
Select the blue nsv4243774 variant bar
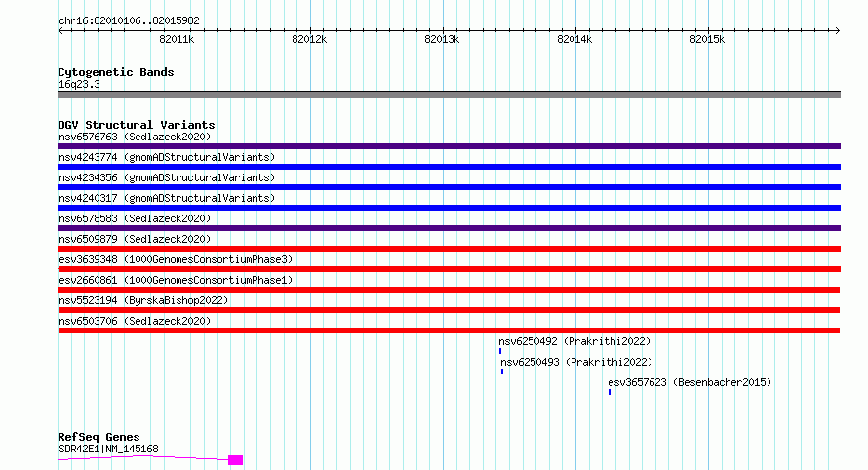click(449, 167)
